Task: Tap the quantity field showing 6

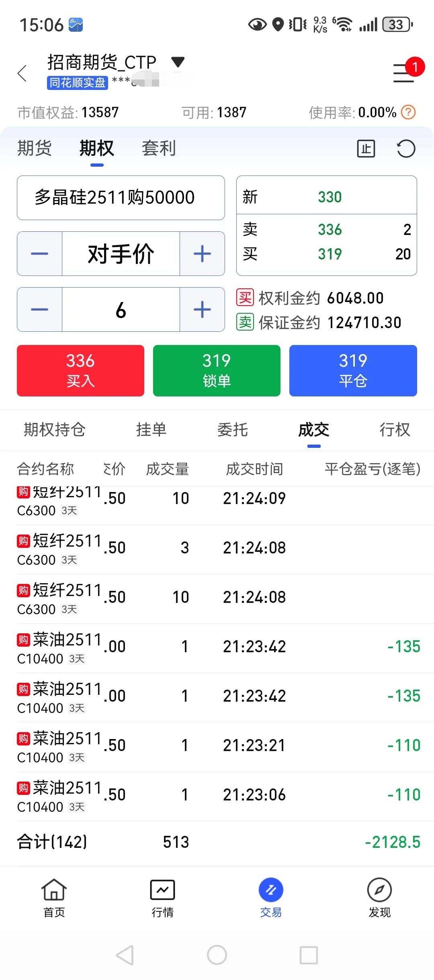Action: (x=121, y=309)
